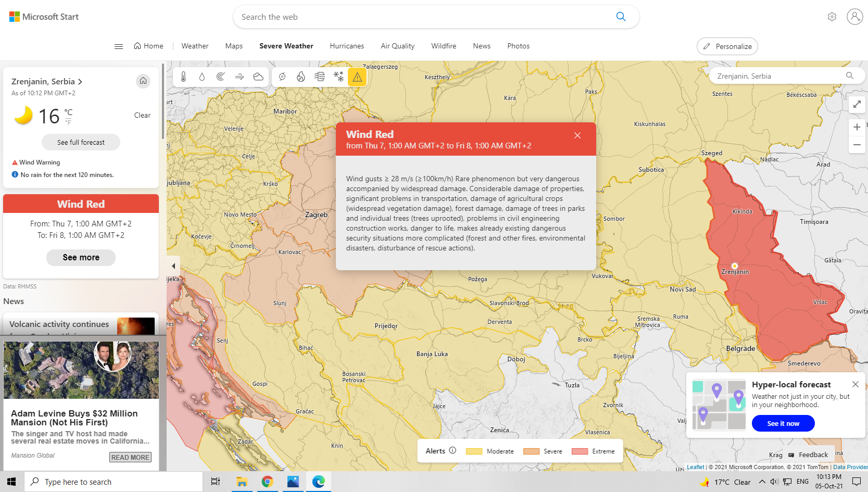This screenshot has width=868, height=492.
Task: Select the severe weather alerts layer
Action: (x=357, y=77)
